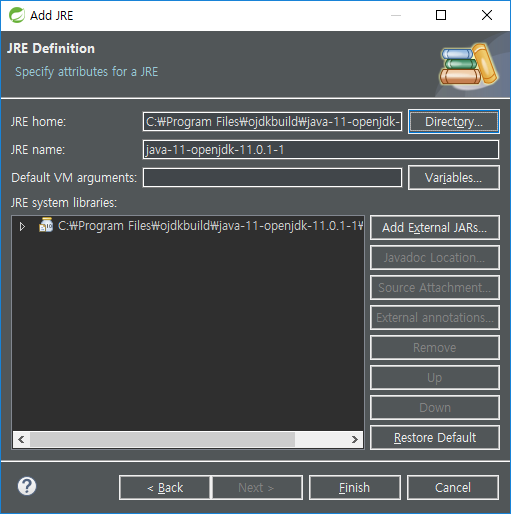Viewport: 511px width, 514px height.
Task: Cancel the Add JRE dialog
Action: [x=453, y=488]
